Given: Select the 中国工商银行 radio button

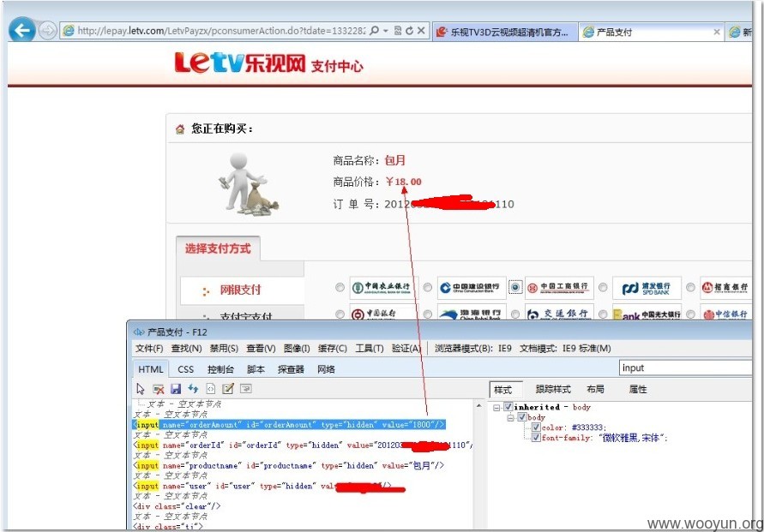Looking at the screenshot, I should (x=515, y=288).
